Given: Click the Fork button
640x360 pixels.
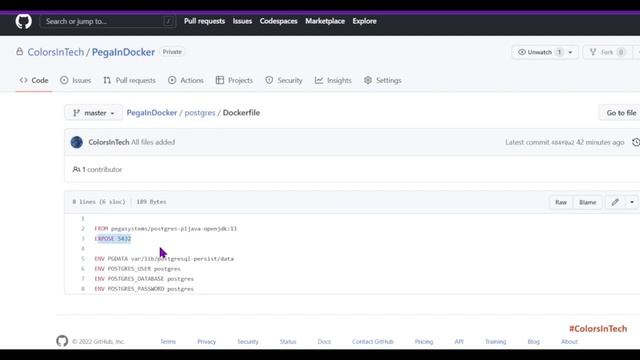Looking at the screenshot, I should [x=607, y=52].
